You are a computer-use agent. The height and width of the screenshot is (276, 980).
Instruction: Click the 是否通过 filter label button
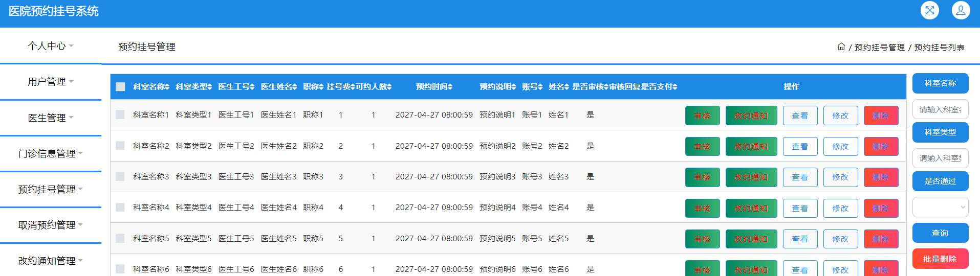click(940, 181)
